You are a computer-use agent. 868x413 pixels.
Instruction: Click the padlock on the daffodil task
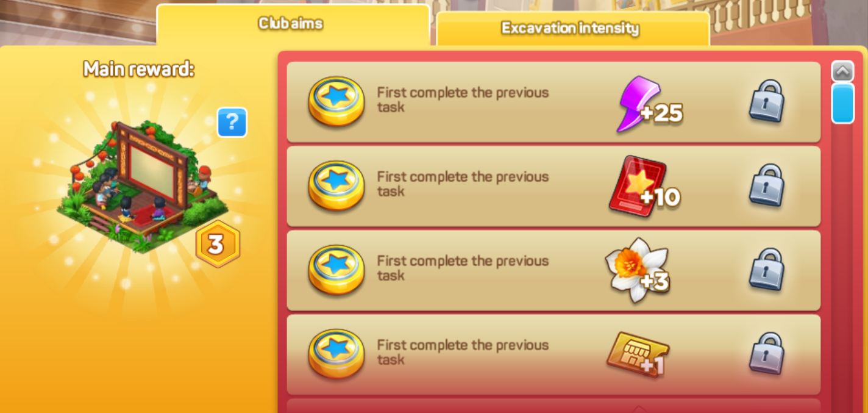point(766,269)
